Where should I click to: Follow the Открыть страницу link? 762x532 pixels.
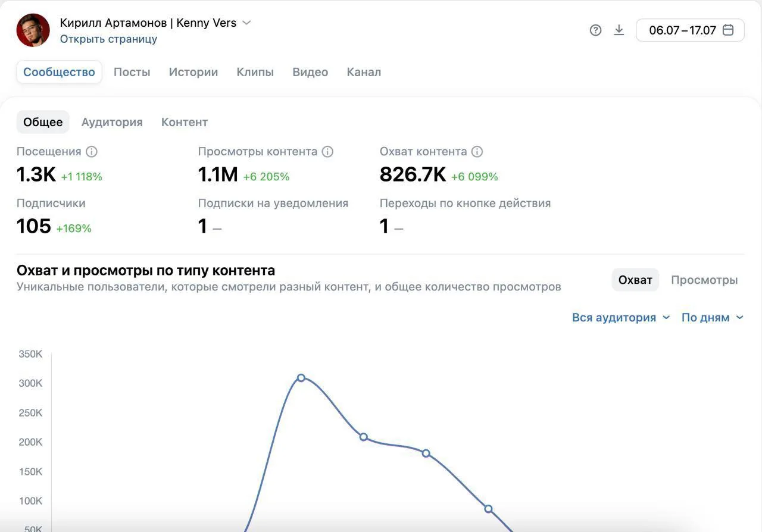pyautogui.click(x=108, y=39)
